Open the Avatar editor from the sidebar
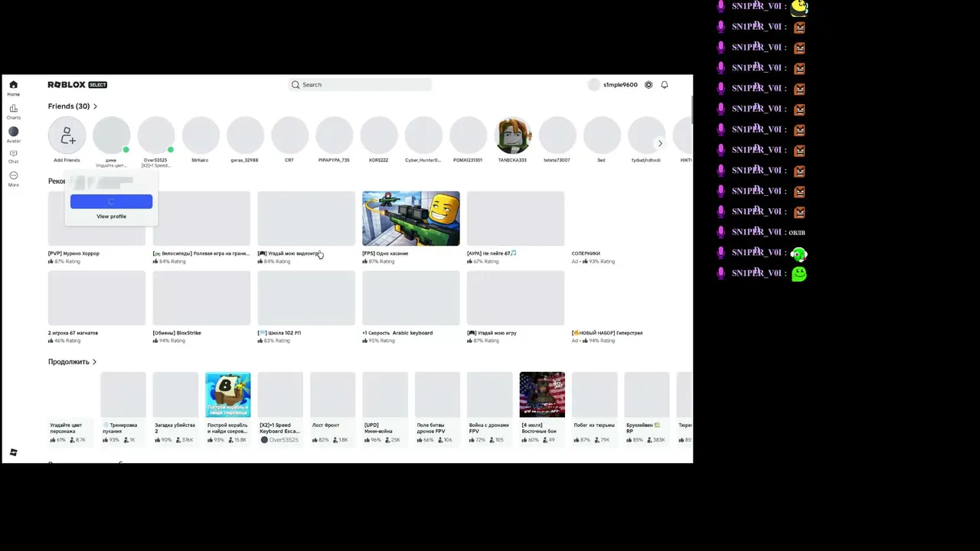The image size is (980, 551). coord(13,135)
